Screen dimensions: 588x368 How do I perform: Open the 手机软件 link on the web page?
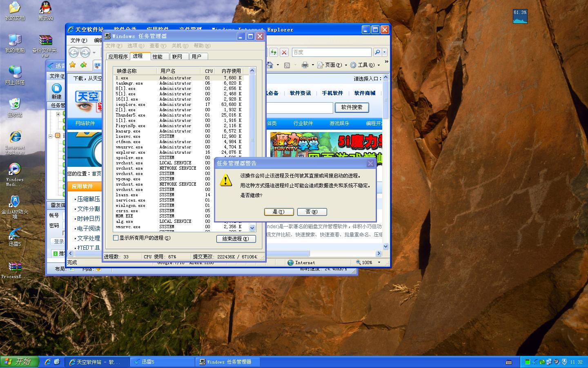(x=332, y=93)
